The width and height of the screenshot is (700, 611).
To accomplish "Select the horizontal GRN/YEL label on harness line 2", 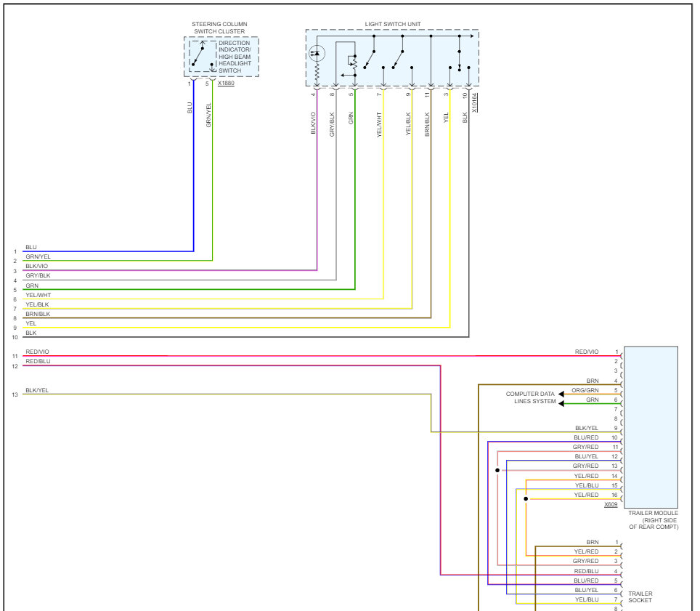I will pos(38,256).
